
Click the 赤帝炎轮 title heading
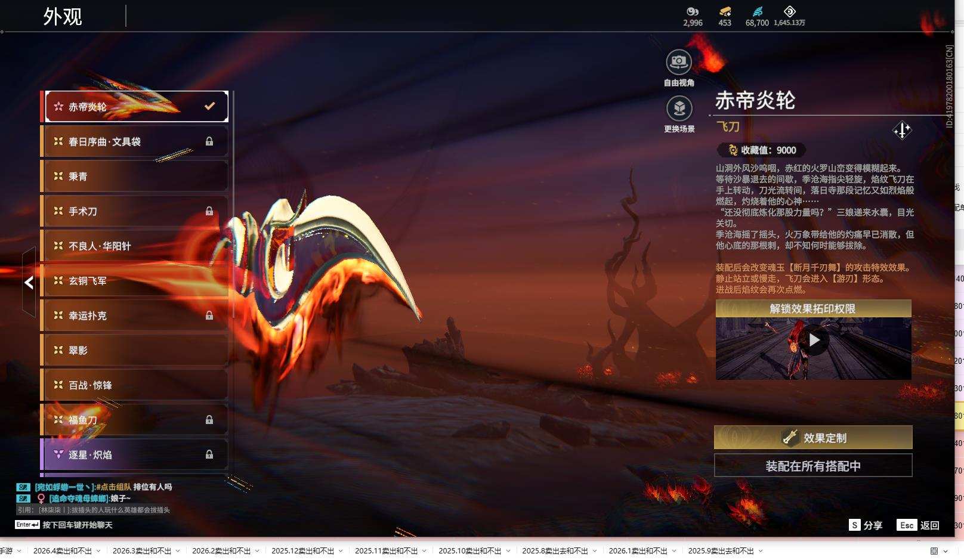click(755, 100)
